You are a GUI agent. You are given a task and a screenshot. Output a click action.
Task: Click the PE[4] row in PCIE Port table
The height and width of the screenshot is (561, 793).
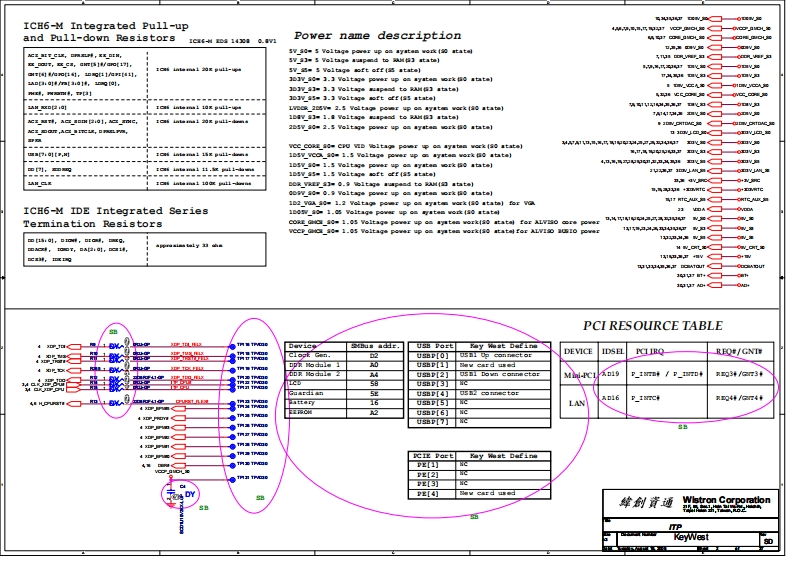431,493
